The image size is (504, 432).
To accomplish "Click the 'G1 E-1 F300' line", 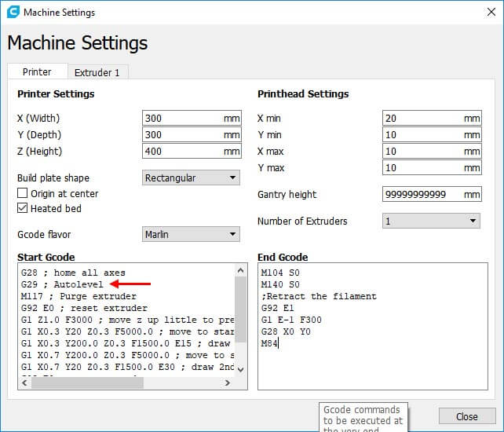I will (x=291, y=320).
